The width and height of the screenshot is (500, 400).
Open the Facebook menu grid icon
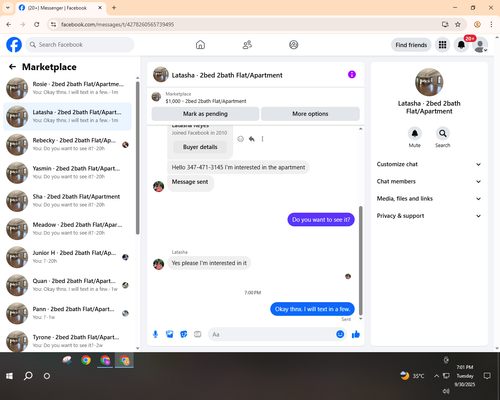click(442, 45)
